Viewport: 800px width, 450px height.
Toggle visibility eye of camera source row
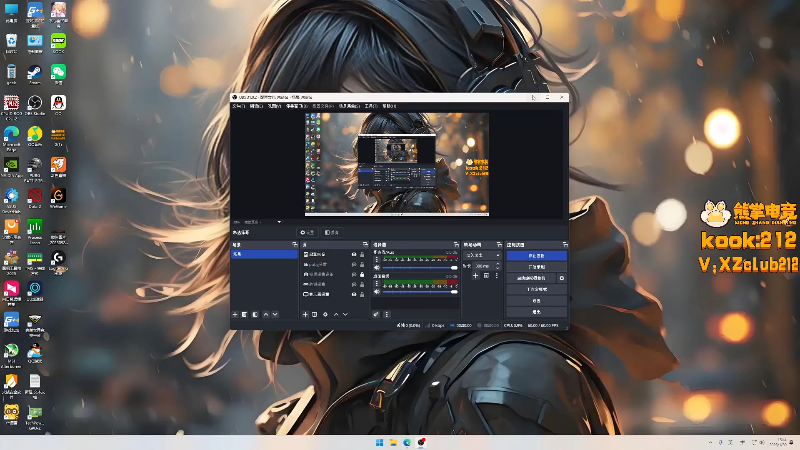click(x=354, y=274)
